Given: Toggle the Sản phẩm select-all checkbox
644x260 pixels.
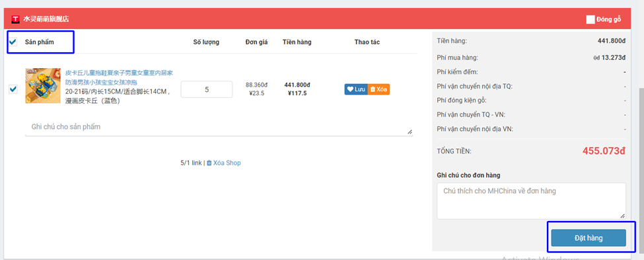Looking at the screenshot, I should point(13,42).
